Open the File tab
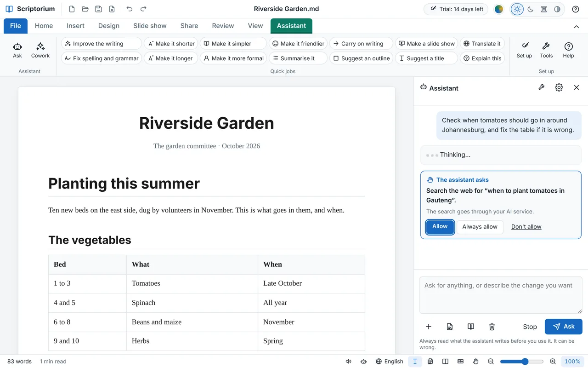Screen dimensions: 588x368 (x=16, y=26)
